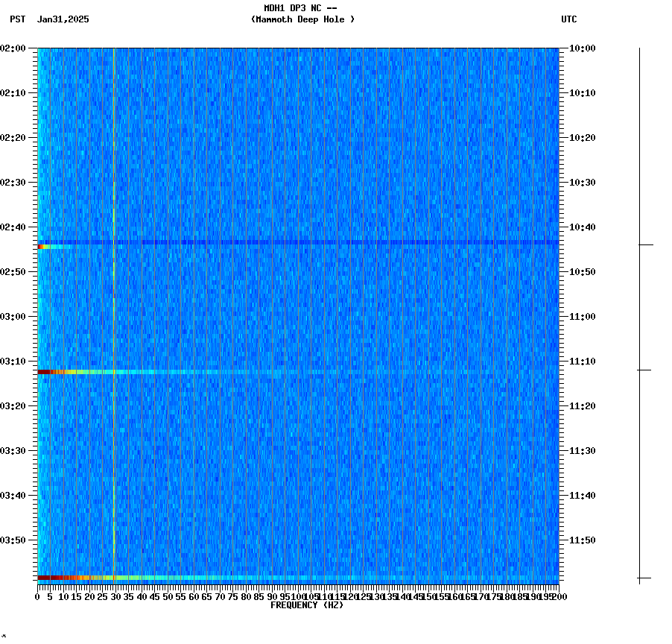Screen dimensions: 672x644
Task: Click the center of the spectrogram plot
Action: point(297,317)
